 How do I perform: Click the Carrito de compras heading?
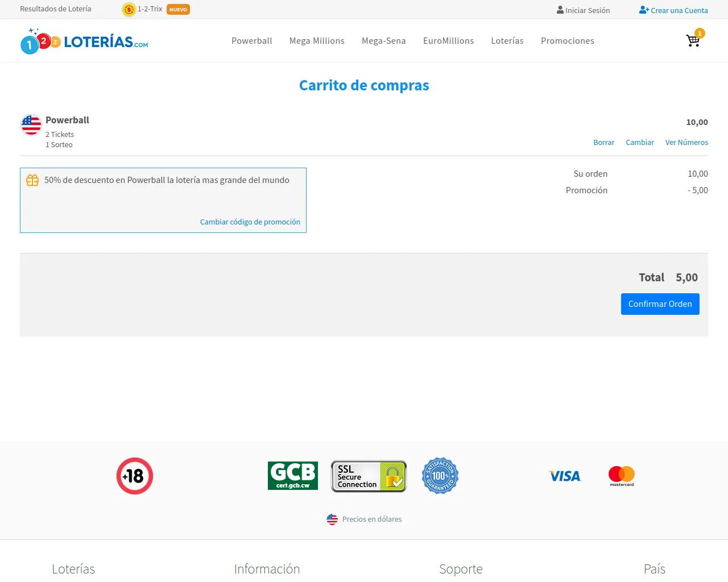pos(364,85)
